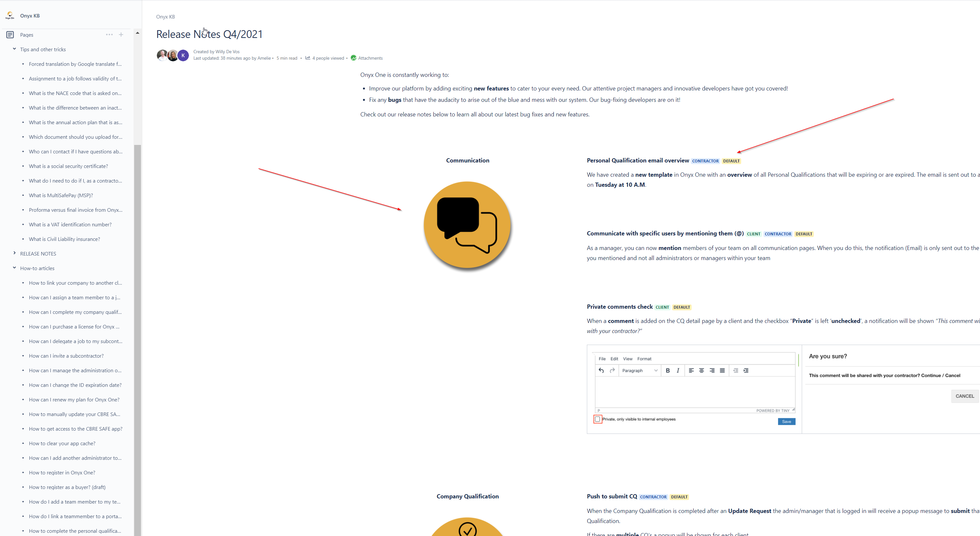Click the redo arrow in embedded editor
The width and height of the screenshot is (980, 536).
(x=612, y=370)
